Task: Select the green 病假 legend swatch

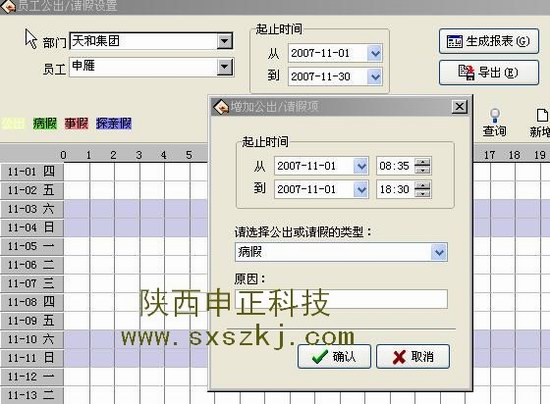Action: (x=45, y=123)
